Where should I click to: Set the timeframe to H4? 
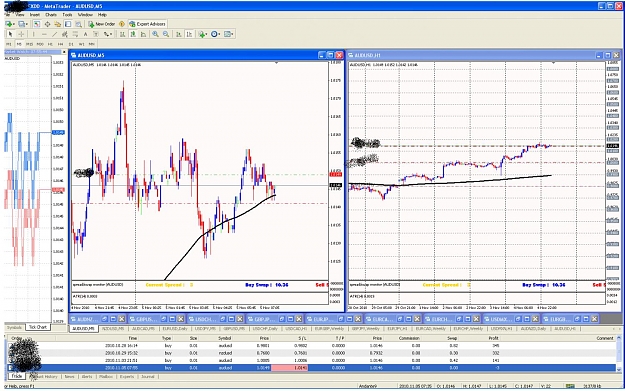(61, 44)
